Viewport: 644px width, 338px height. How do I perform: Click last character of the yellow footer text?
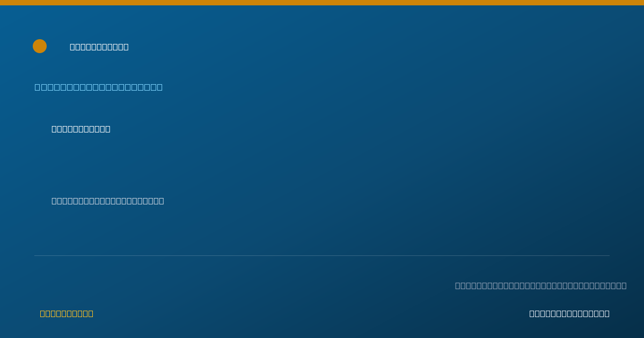point(91,313)
